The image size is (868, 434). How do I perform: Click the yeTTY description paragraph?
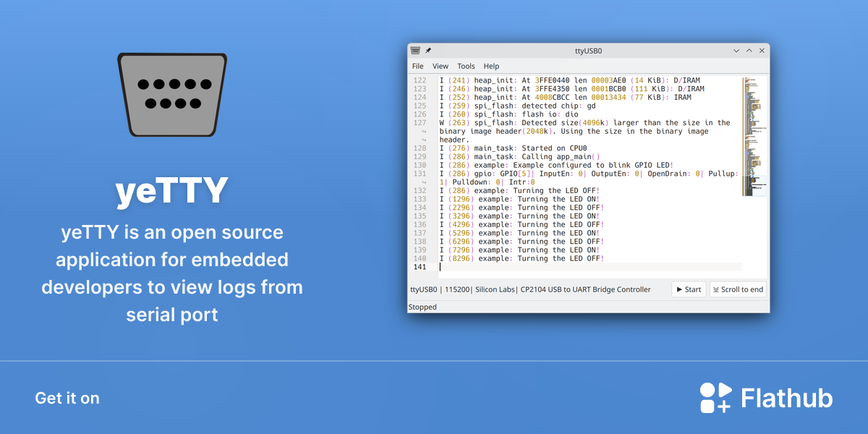pyautogui.click(x=172, y=273)
